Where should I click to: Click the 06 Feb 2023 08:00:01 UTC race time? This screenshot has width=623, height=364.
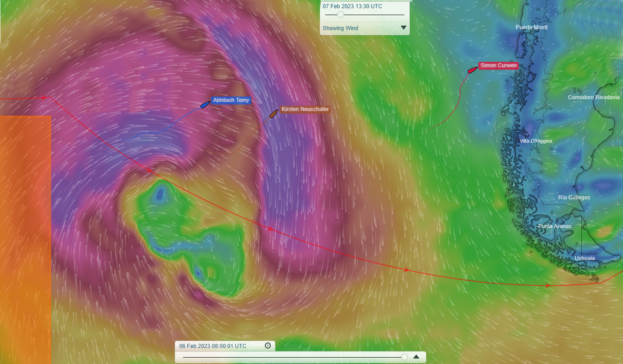[x=213, y=346]
